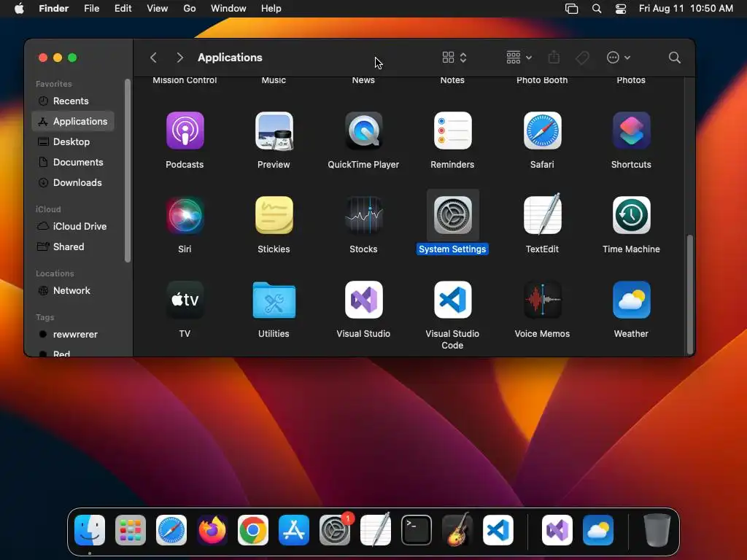Open System Settings with badge in Dock
747x560 pixels.
tap(335, 530)
